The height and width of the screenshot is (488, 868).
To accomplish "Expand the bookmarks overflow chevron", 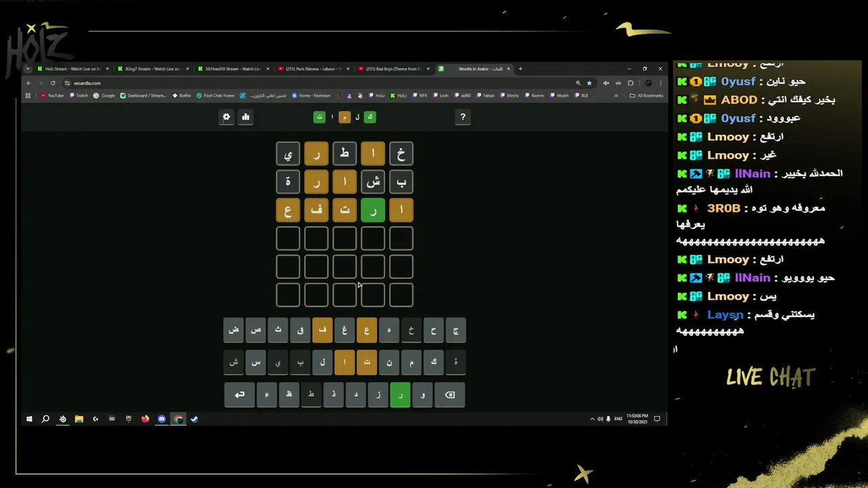I will (616, 96).
